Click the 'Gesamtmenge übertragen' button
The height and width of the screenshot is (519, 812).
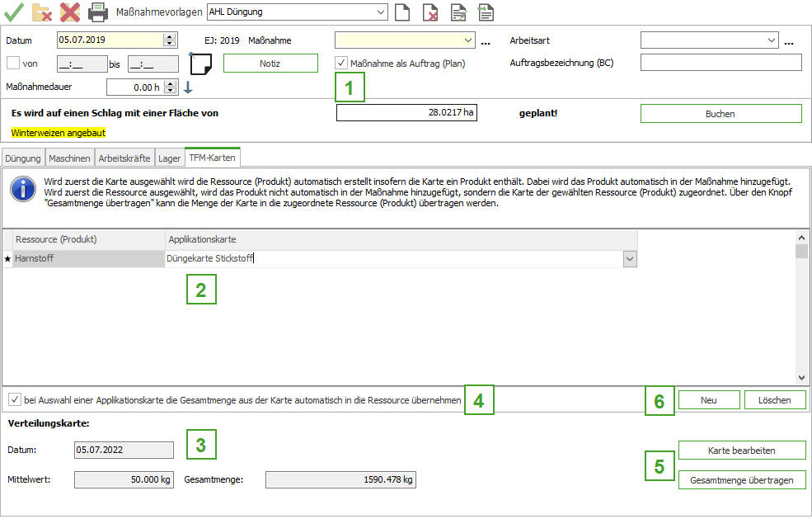pyautogui.click(x=741, y=480)
